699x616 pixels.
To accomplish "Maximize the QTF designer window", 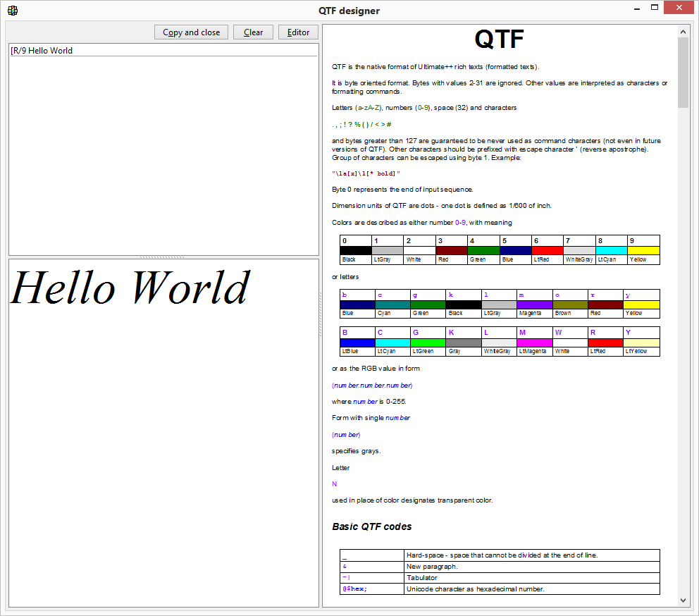I will click(x=655, y=8).
